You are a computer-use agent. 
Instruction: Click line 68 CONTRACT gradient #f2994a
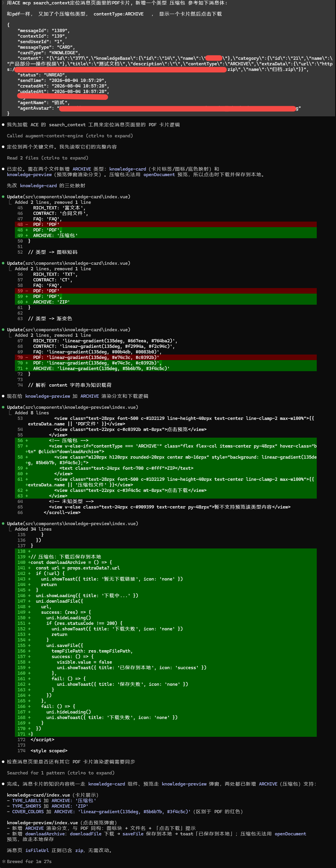tap(104, 346)
